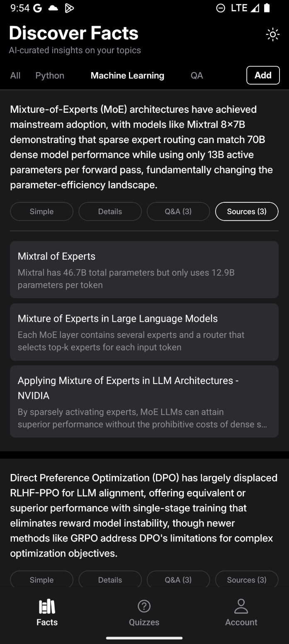Enable the Details view on the MoE fact
Viewport: 289px width, 644px height.
point(110,211)
